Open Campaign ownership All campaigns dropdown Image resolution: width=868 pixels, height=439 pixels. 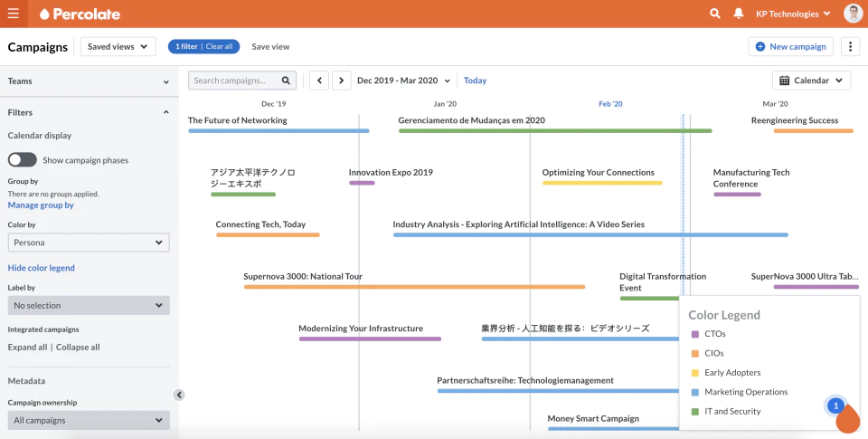tap(89, 420)
